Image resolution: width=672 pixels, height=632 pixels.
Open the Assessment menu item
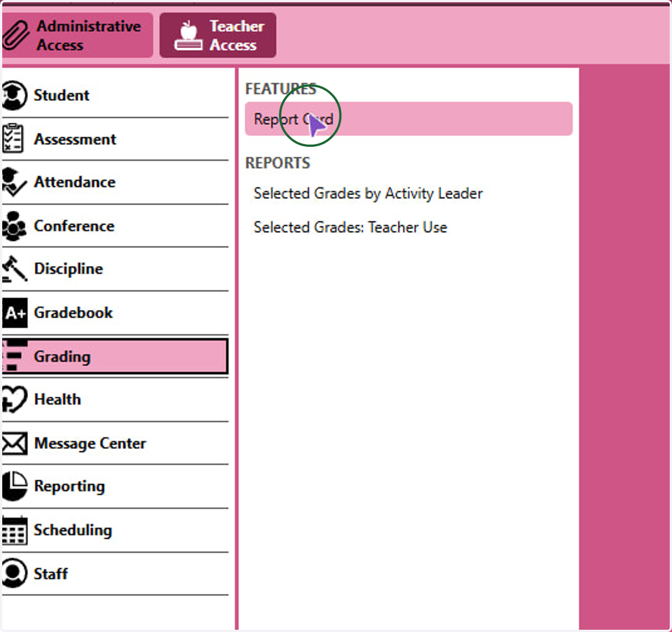click(115, 139)
